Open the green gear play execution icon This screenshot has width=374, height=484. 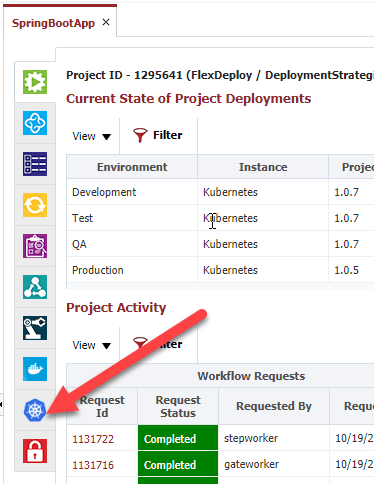[35, 82]
